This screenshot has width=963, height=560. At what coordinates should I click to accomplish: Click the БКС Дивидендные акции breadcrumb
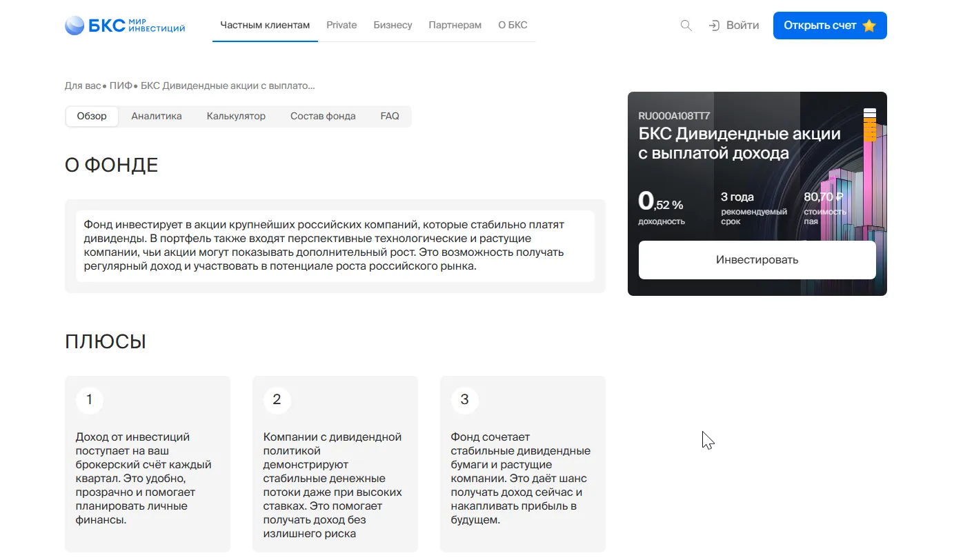[x=228, y=86]
